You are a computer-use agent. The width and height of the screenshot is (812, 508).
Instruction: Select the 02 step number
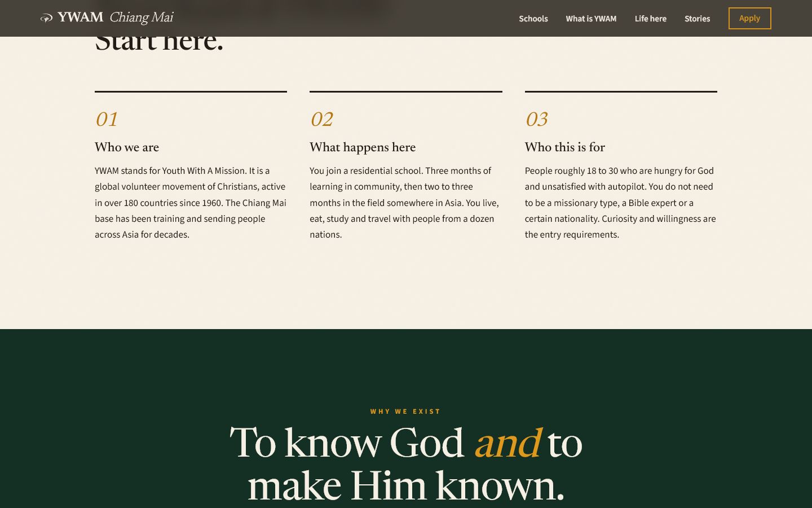point(321,119)
